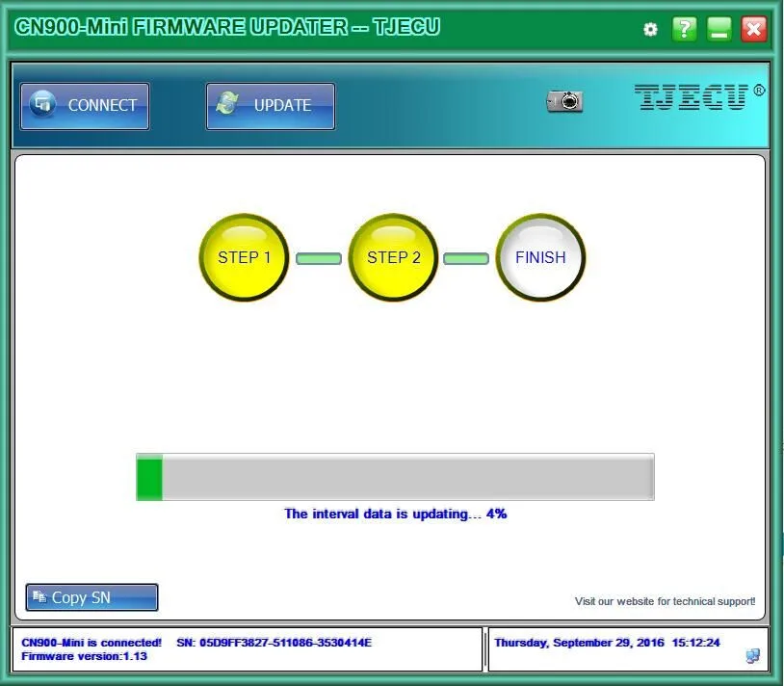Click the green update progress bar

point(395,477)
